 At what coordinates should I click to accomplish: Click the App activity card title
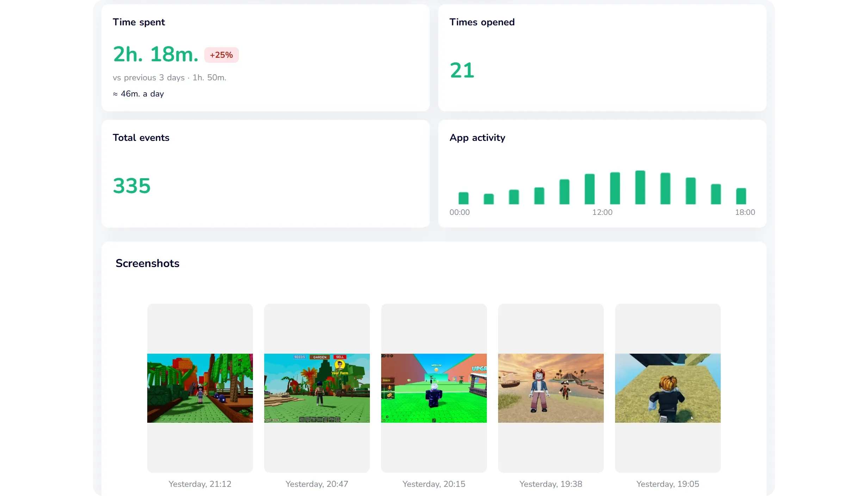pos(477,138)
